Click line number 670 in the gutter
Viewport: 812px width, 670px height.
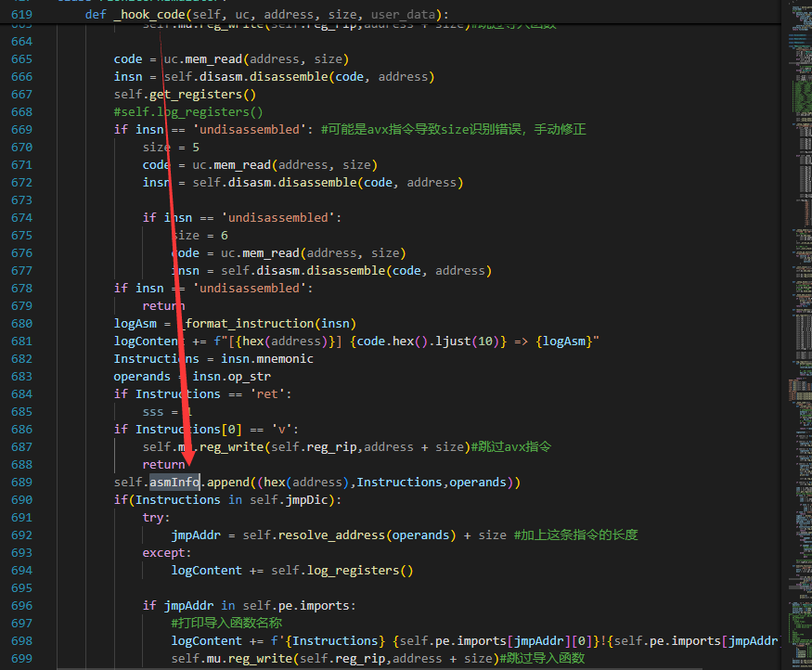pyautogui.click(x=21, y=147)
